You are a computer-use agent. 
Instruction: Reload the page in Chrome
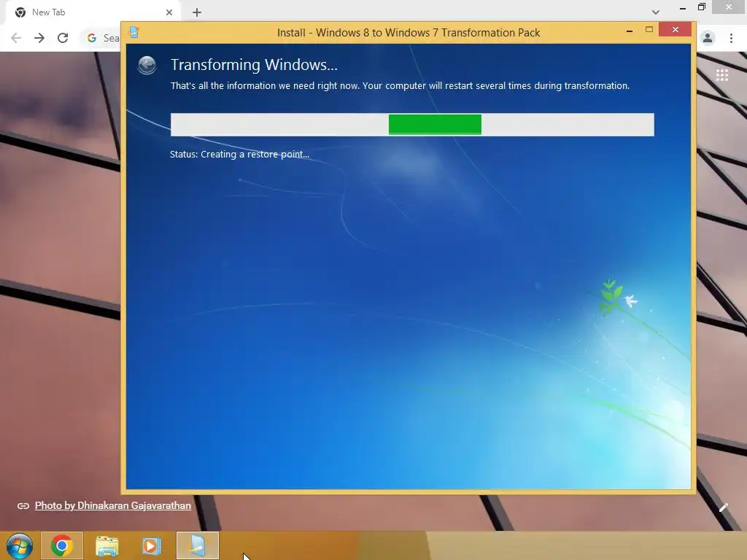click(63, 38)
